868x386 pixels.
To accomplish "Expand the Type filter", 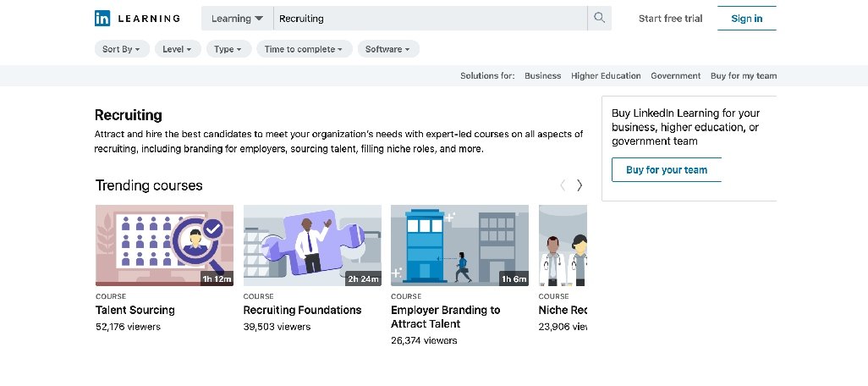I will click(228, 49).
